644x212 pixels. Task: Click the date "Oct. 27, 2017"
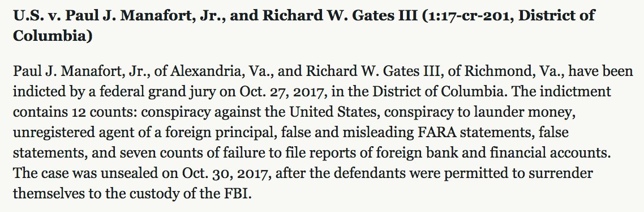[x=282, y=91]
